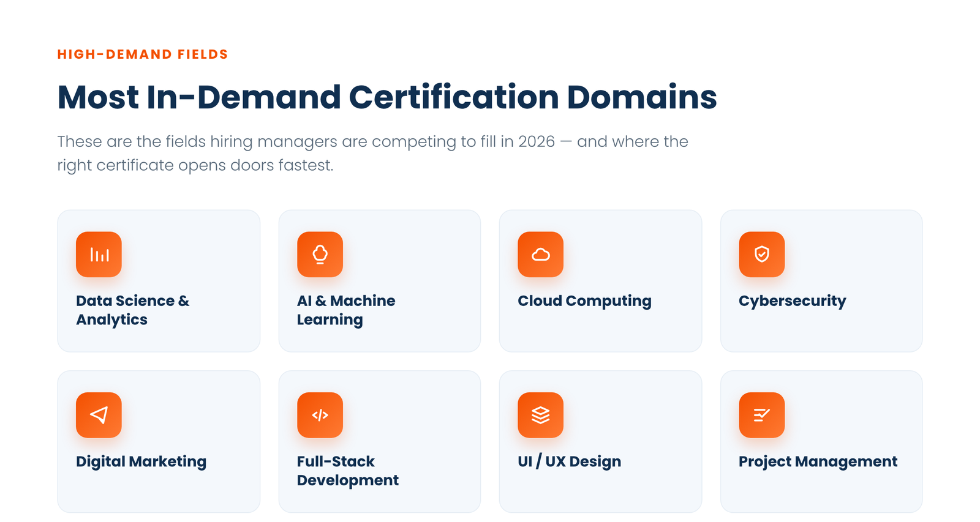
Task: Click the Full-Stack Development code icon
Action: point(320,415)
